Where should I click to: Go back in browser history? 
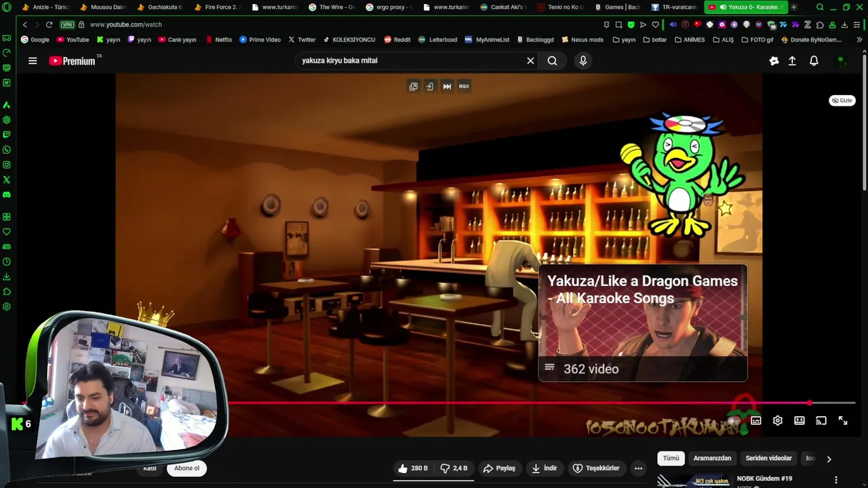point(25,24)
